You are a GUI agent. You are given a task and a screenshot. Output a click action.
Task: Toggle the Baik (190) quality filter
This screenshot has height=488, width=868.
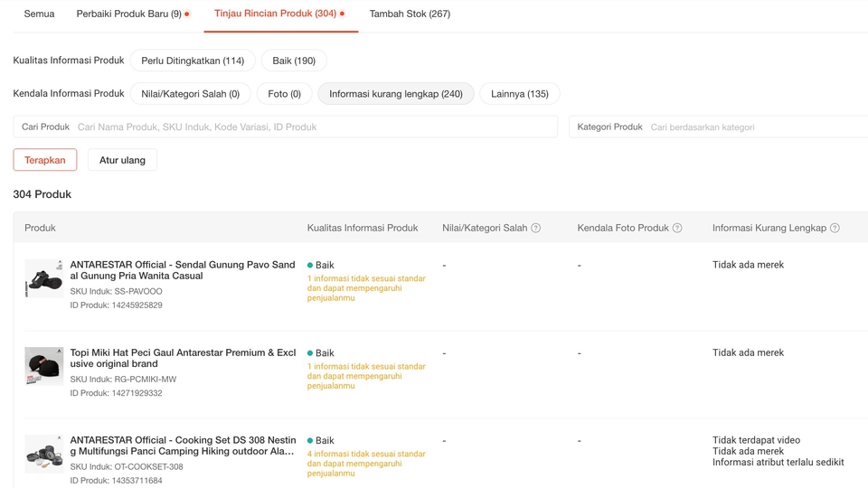click(294, 61)
